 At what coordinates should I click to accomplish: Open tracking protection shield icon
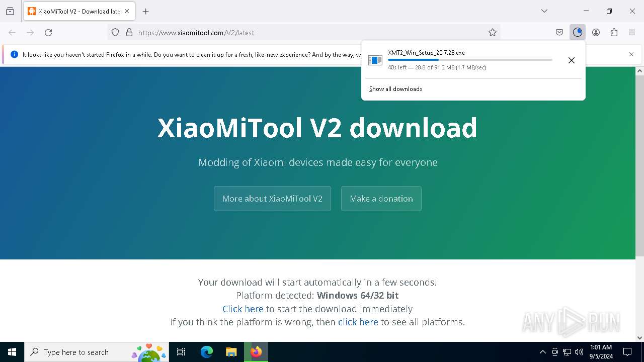pyautogui.click(x=115, y=32)
